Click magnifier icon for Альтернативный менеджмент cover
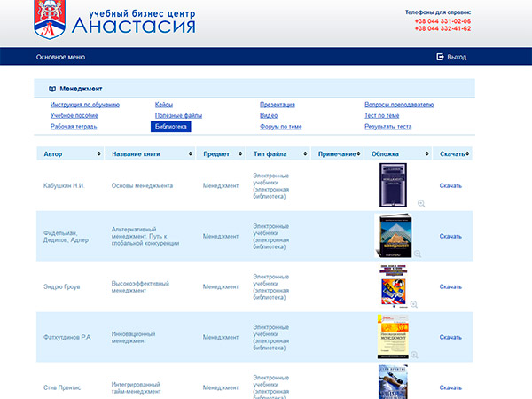 [x=418, y=254]
